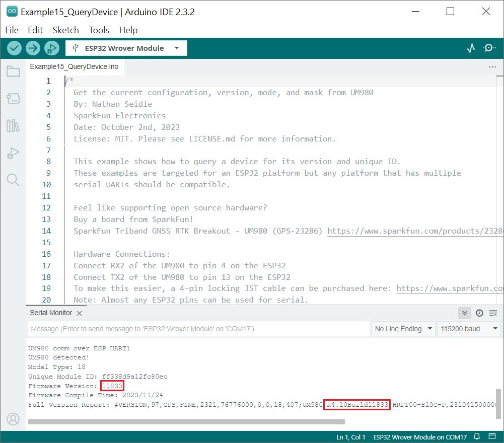Click the Arduino logo in title bar
The width and height of the screenshot is (504, 443).
12,11
